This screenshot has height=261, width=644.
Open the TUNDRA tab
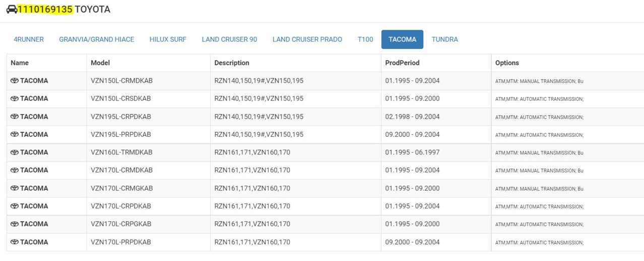tap(445, 39)
